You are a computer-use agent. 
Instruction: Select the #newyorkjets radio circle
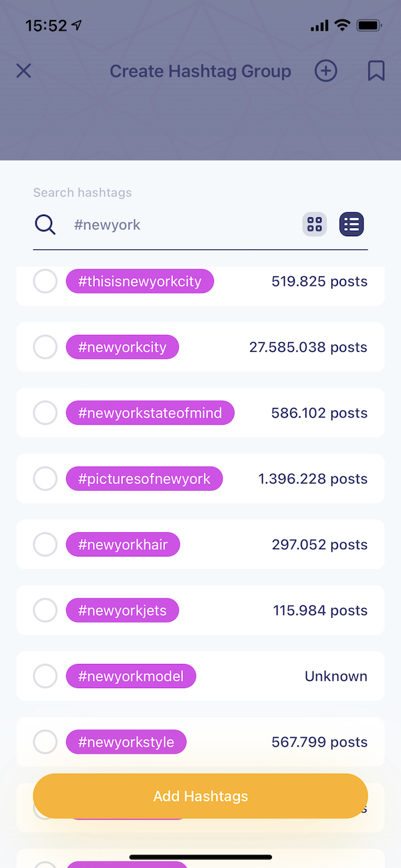pos(45,611)
